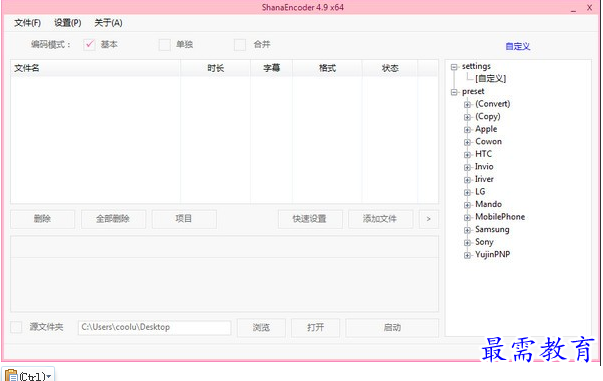Collapse the preset tree node
The image size is (603, 381).
tap(454, 92)
